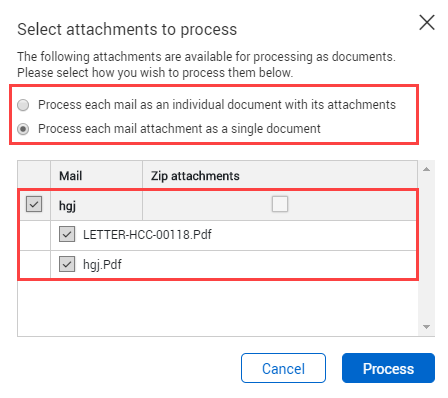Select the LETTER-HCC-00118.Pdf file name
Image resolution: width=448 pixels, height=398 pixels.
(x=147, y=234)
